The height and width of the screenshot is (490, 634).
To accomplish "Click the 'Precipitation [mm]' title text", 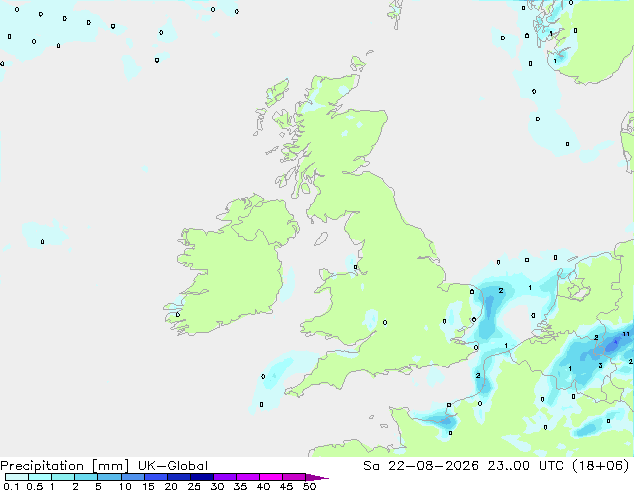I will coord(65,466).
